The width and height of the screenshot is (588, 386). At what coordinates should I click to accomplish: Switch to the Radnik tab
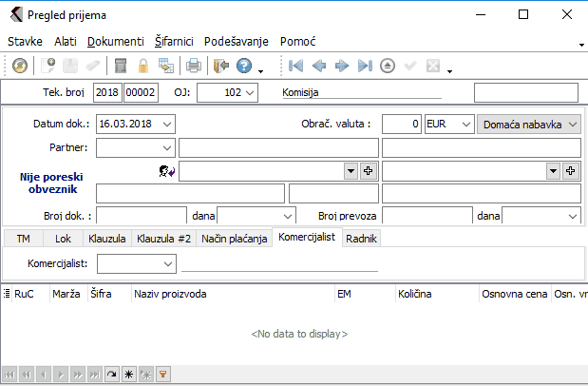361,239
